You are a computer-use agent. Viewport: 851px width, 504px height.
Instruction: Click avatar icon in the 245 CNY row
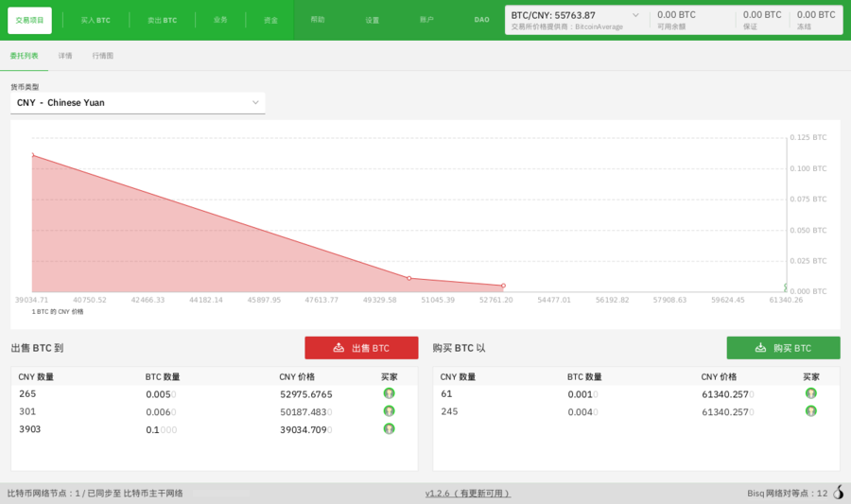pos(810,411)
